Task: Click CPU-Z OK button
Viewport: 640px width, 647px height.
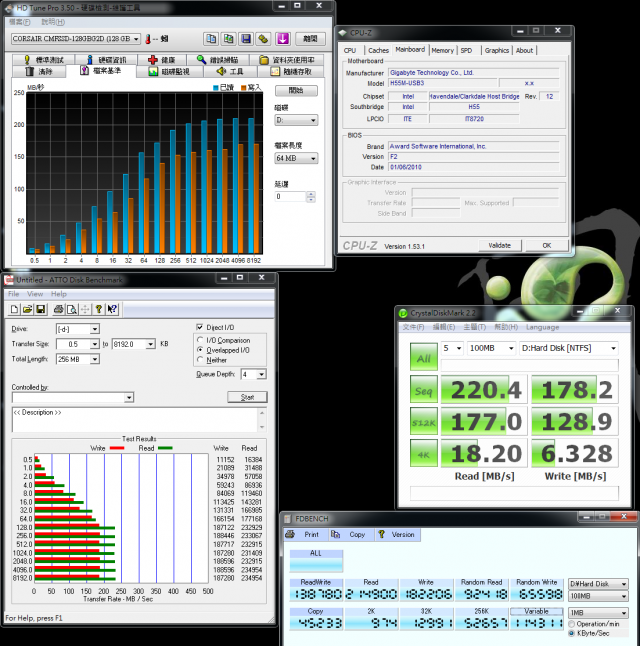Action: (x=547, y=245)
